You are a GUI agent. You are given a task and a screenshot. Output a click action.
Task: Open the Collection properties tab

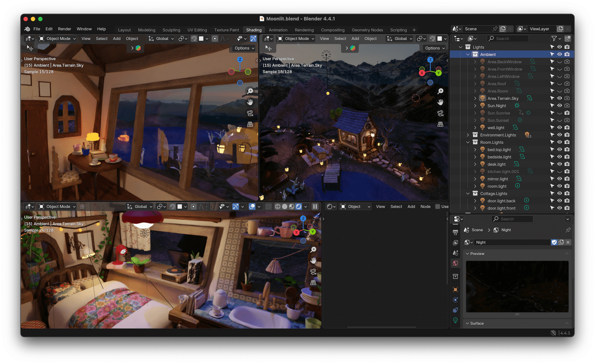point(455,276)
